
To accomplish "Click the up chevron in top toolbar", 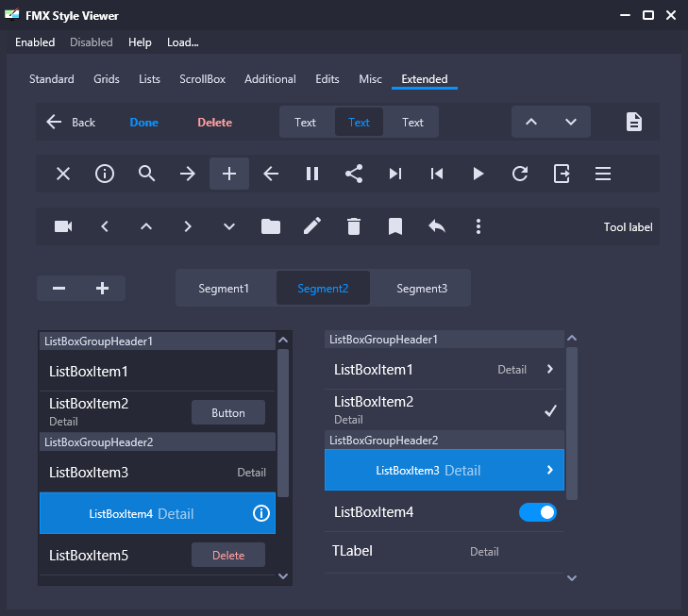I will coord(531,122).
